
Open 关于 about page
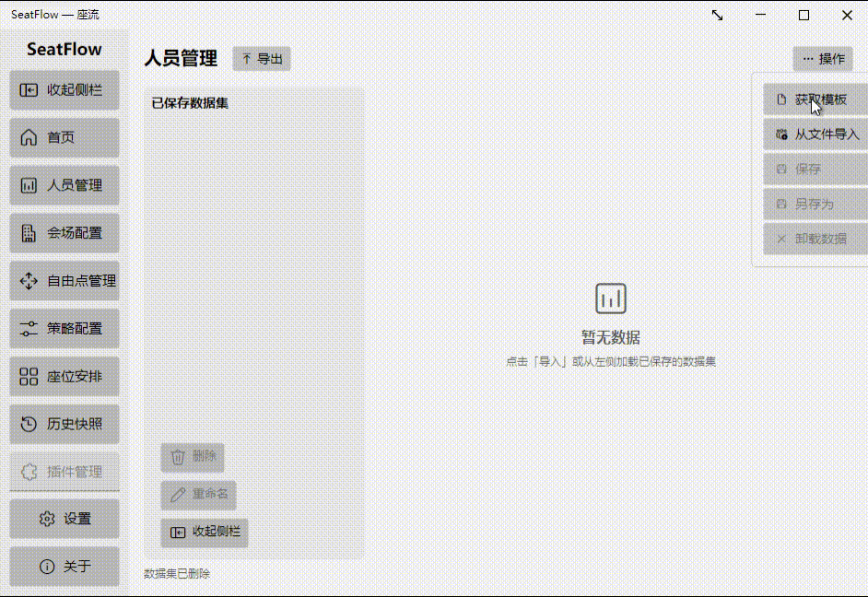coord(65,567)
